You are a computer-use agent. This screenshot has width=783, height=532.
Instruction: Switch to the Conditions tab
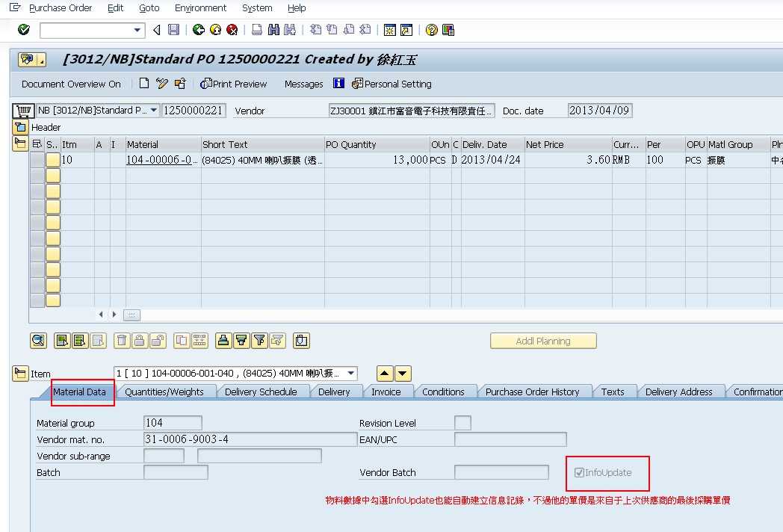[x=443, y=392]
